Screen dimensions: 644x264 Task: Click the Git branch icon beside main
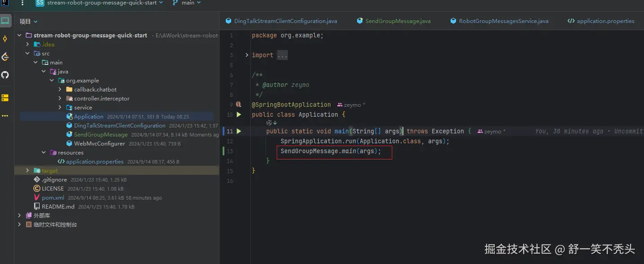[x=174, y=3]
